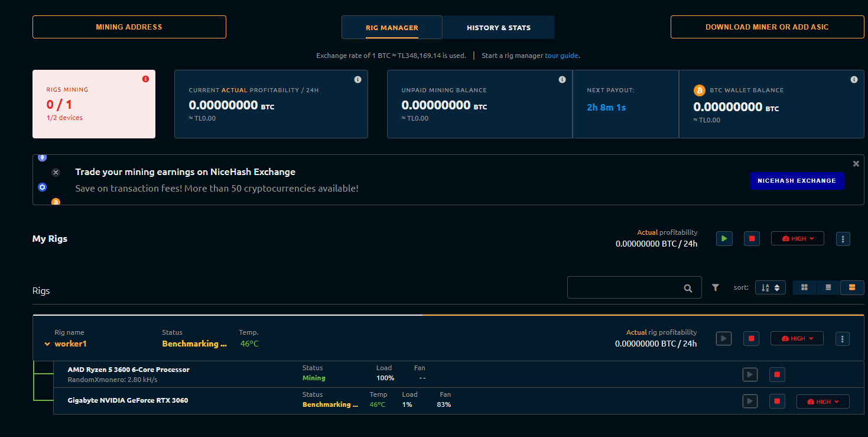Collapse the worker1 rig chevron
This screenshot has height=437, width=868.
[47, 344]
